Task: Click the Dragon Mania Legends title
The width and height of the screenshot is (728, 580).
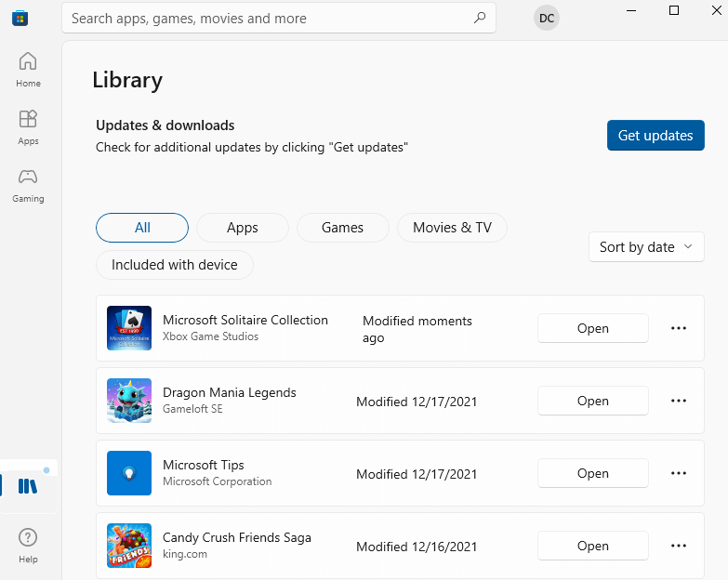Action: [x=230, y=392]
